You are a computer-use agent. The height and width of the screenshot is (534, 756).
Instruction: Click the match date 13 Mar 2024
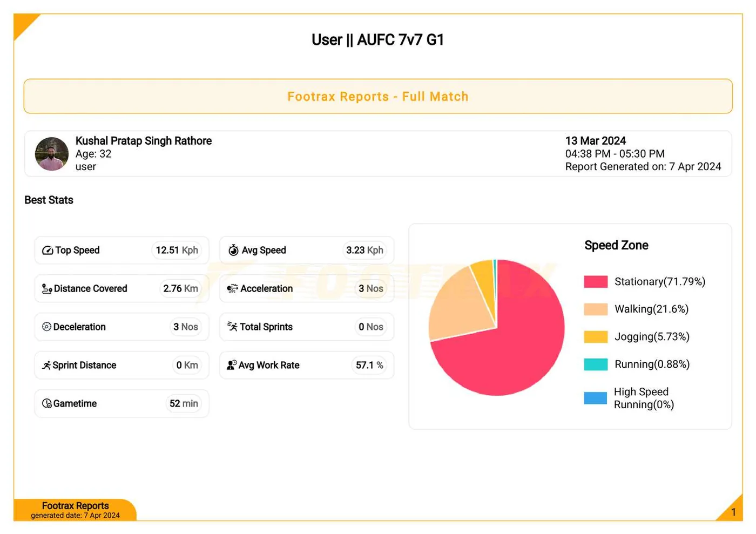(596, 141)
